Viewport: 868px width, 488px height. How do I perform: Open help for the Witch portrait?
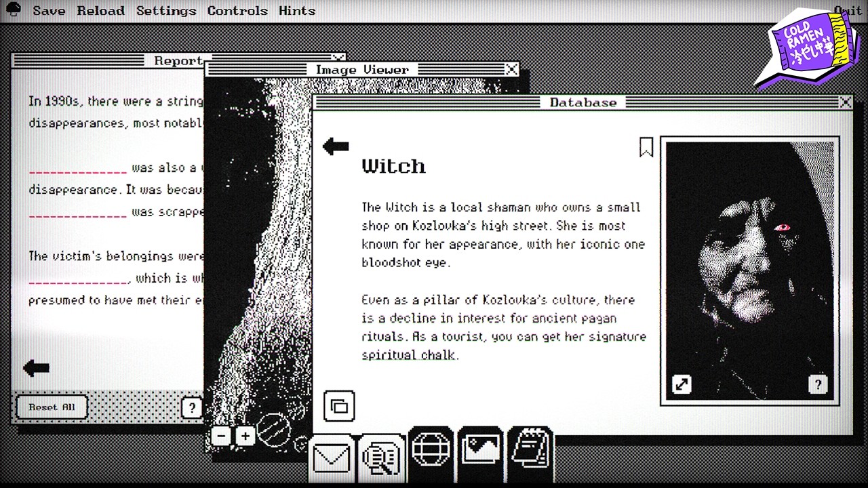[x=818, y=384]
